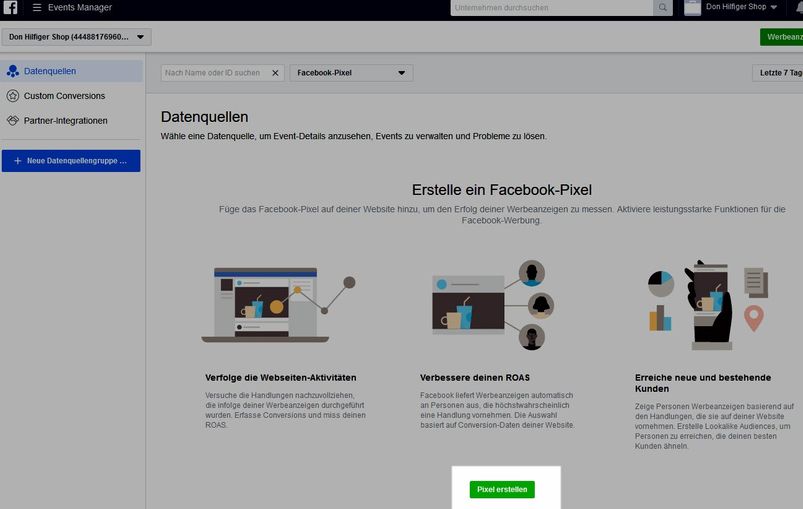Screen dimensions: 803x509
Task: Open the hamburger menu beside Events Manager
Action: click(37, 8)
